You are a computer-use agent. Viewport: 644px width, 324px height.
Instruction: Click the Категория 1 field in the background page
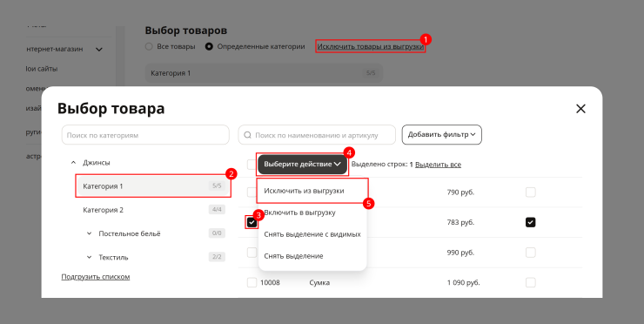coord(264,73)
